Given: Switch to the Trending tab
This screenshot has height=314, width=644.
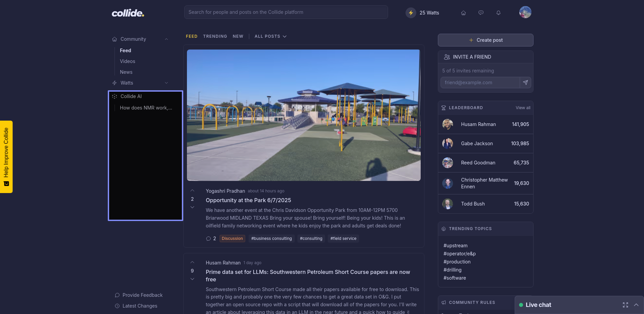Looking at the screenshot, I should (215, 36).
